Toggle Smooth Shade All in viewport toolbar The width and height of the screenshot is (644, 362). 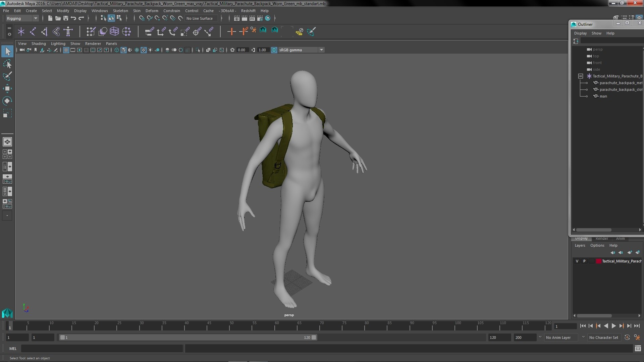click(x=123, y=50)
